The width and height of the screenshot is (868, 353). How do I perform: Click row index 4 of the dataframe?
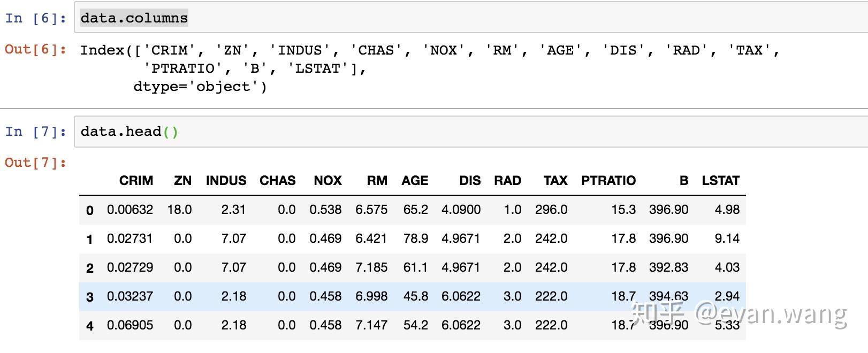coord(90,326)
